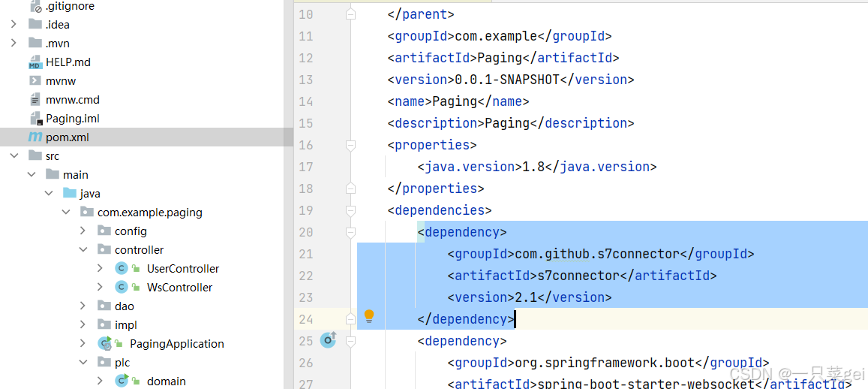Expand the .idea folder

(x=14, y=24)
